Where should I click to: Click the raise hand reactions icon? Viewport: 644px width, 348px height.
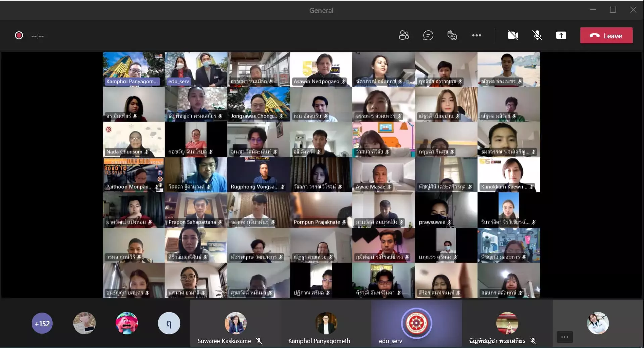click(452, 35)
